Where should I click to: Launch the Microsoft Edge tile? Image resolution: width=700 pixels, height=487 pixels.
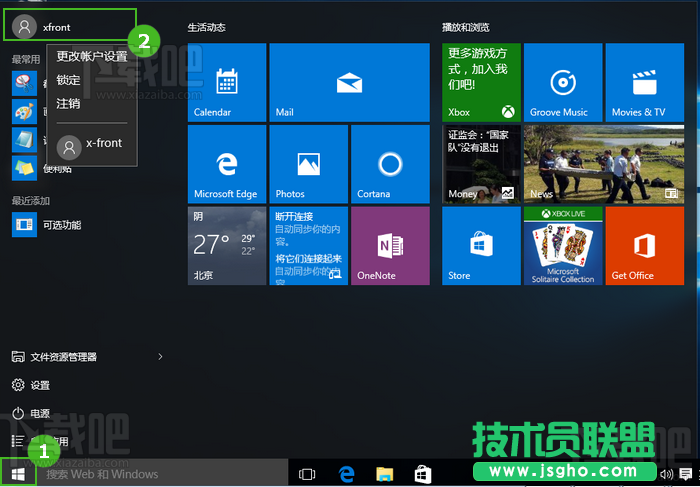click(227, 164)
